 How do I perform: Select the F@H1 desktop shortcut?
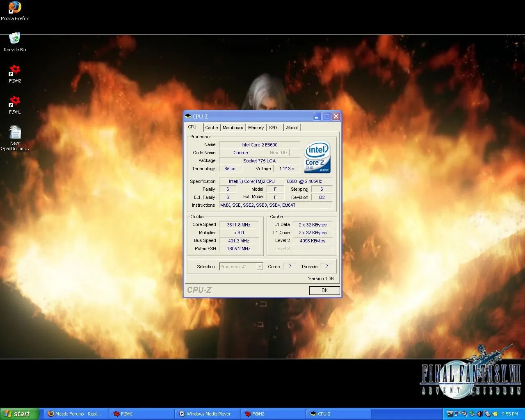[x=15, y=102]
